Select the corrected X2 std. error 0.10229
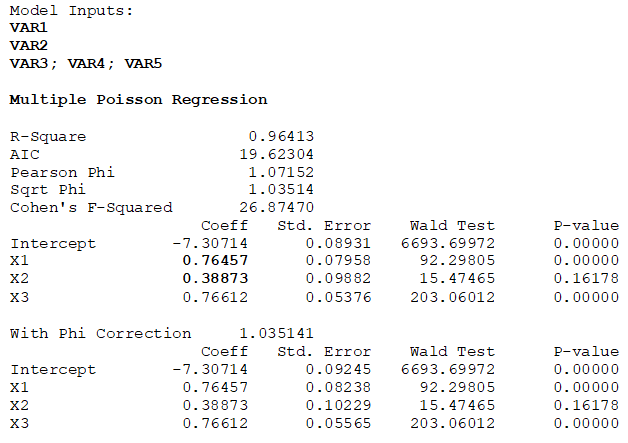 tap(338, 405)
